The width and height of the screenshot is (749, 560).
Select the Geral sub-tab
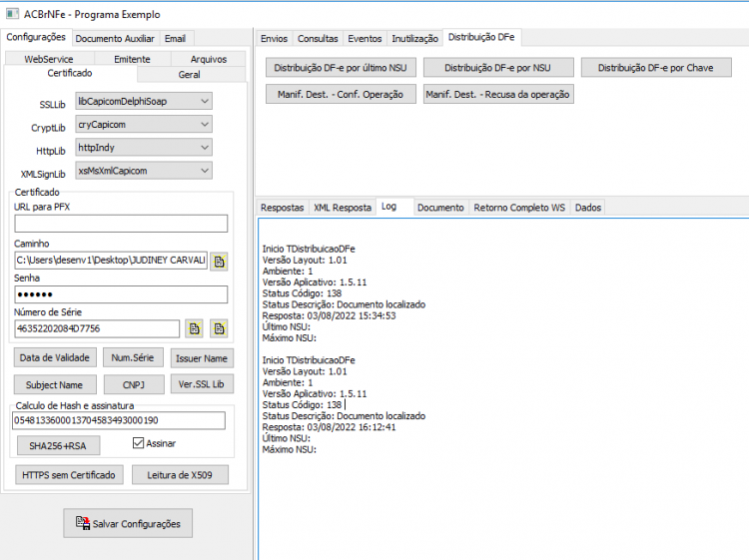(x=189, y=75)
